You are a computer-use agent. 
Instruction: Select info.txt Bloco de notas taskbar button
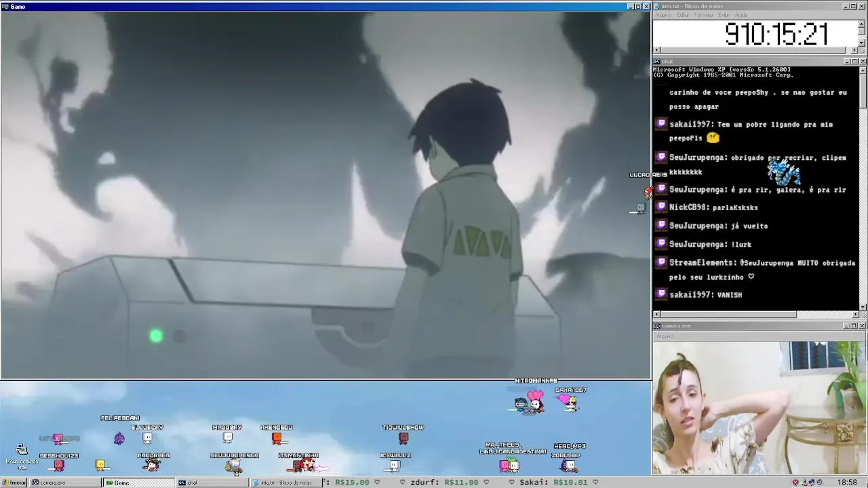(x=285, y=483)
